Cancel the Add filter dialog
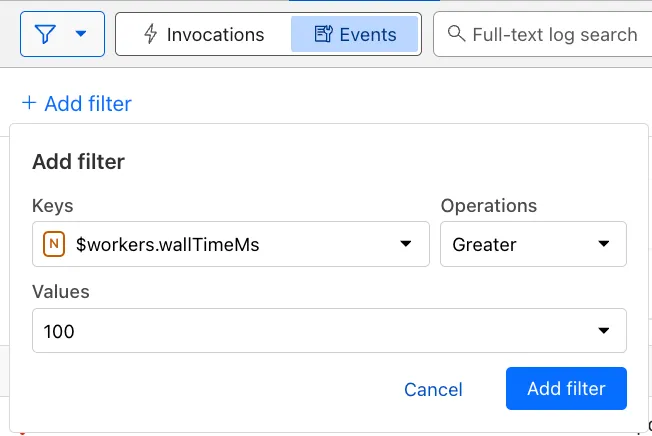Viewport: 652px width, 436px height. (x=433, y=389)
